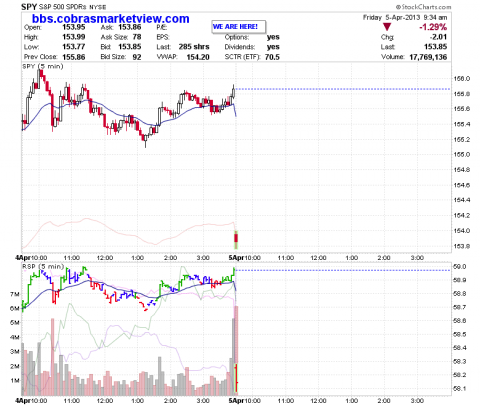Click the 1M volume axis label
480x406 pixels.
(15, 381)
